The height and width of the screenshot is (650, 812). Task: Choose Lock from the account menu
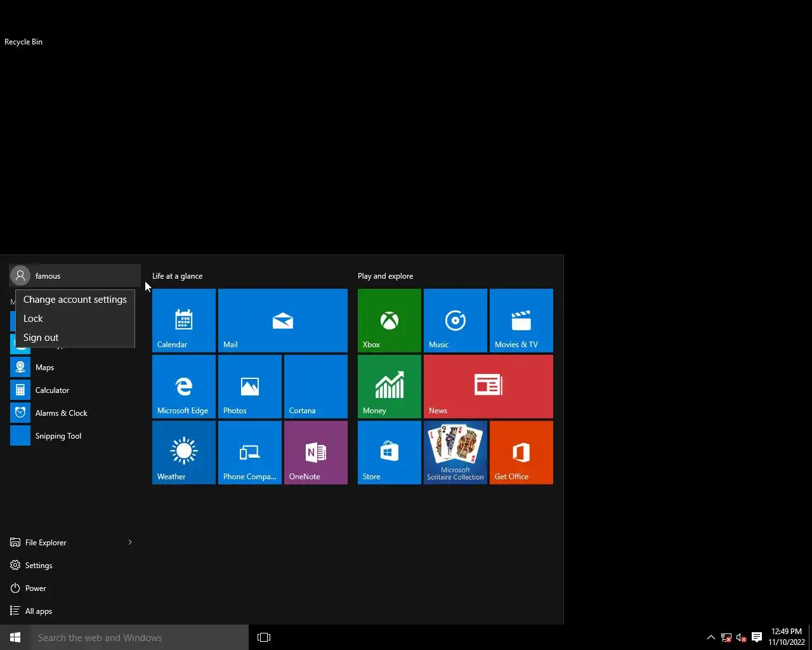[75, 319]
